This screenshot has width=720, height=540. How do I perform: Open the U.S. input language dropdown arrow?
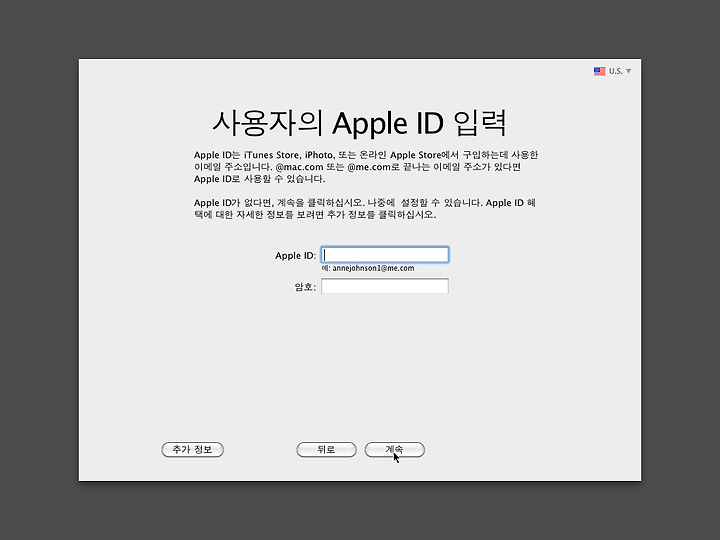point(629,71)
